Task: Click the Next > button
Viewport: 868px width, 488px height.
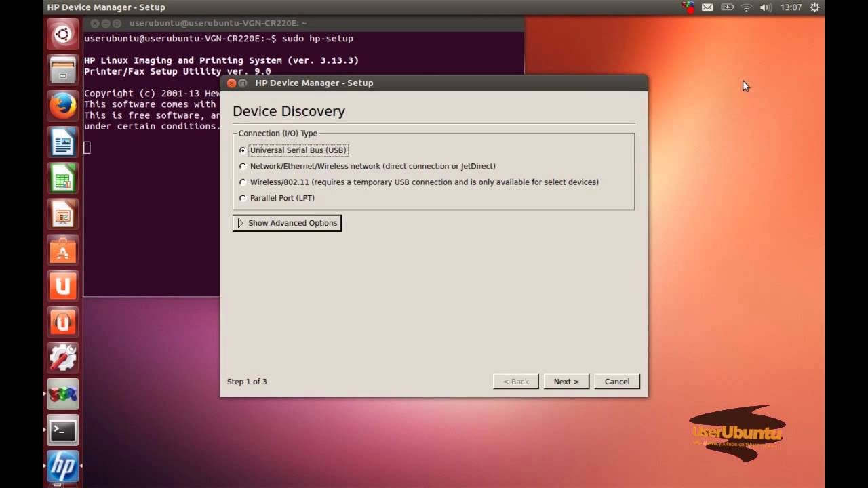Action: coord(566,382)
